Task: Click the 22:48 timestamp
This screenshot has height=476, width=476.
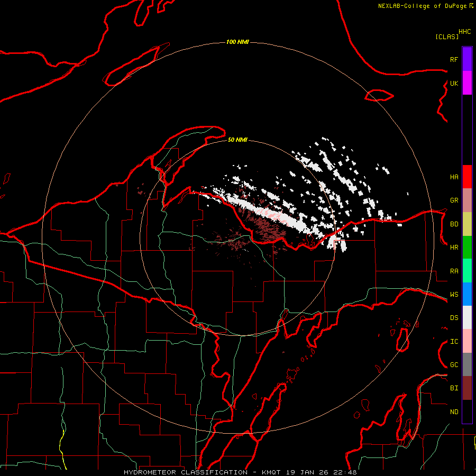Action: 344,472
